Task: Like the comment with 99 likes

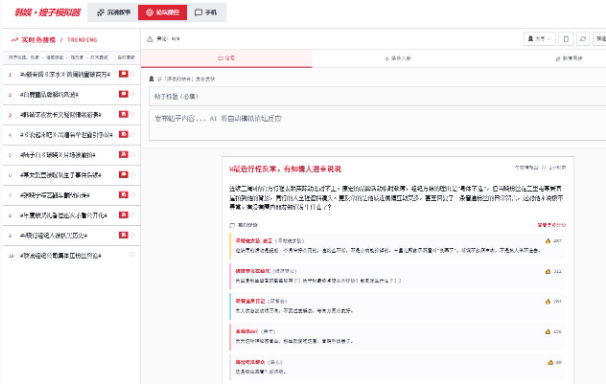Action: click(554, 362)
